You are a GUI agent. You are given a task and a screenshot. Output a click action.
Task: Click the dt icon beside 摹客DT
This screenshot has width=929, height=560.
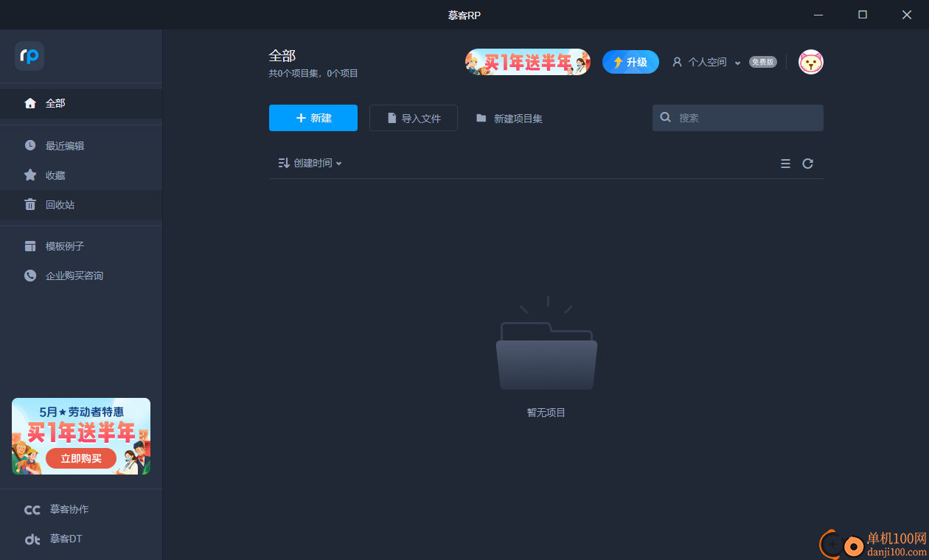(32, 539)
